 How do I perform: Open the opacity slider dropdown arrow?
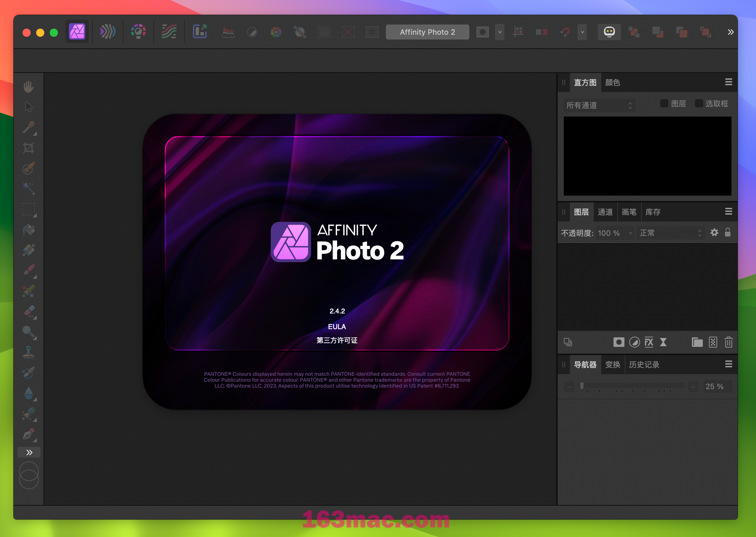(x=631, y=233)
